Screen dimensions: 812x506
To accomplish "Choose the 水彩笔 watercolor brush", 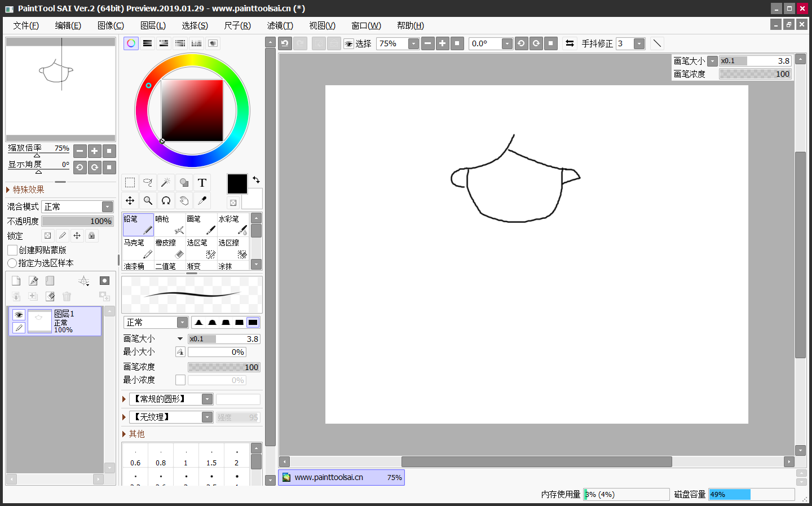I will [x=233, y=225].
